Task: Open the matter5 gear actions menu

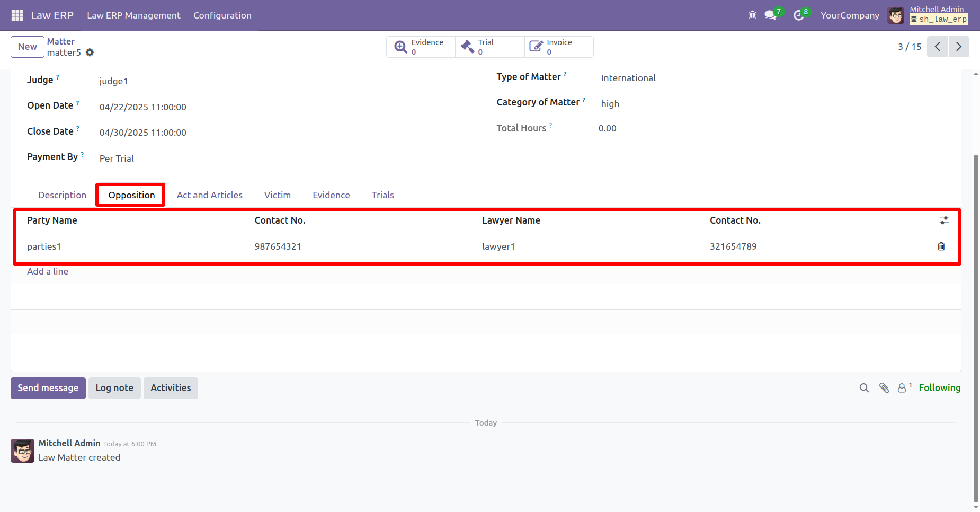Action: [90, 52]
